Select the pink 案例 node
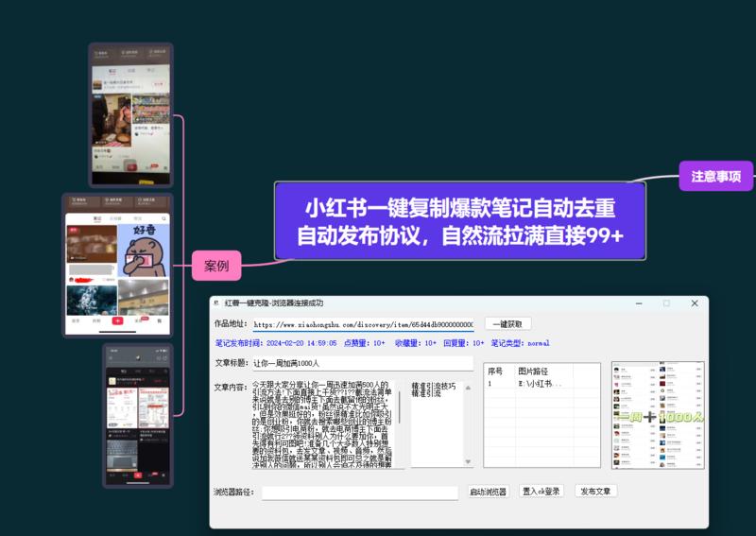Screen dimensions: 756x536 [216, 266]
